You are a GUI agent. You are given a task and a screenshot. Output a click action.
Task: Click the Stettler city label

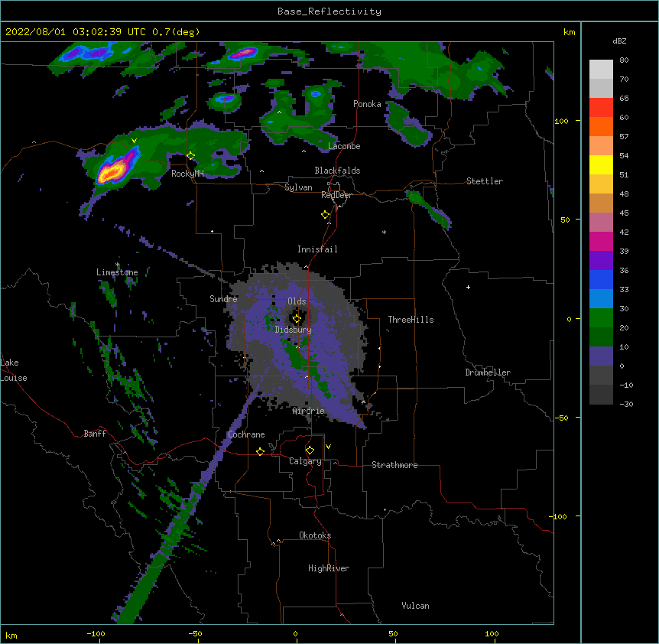[x=485, y=181]
